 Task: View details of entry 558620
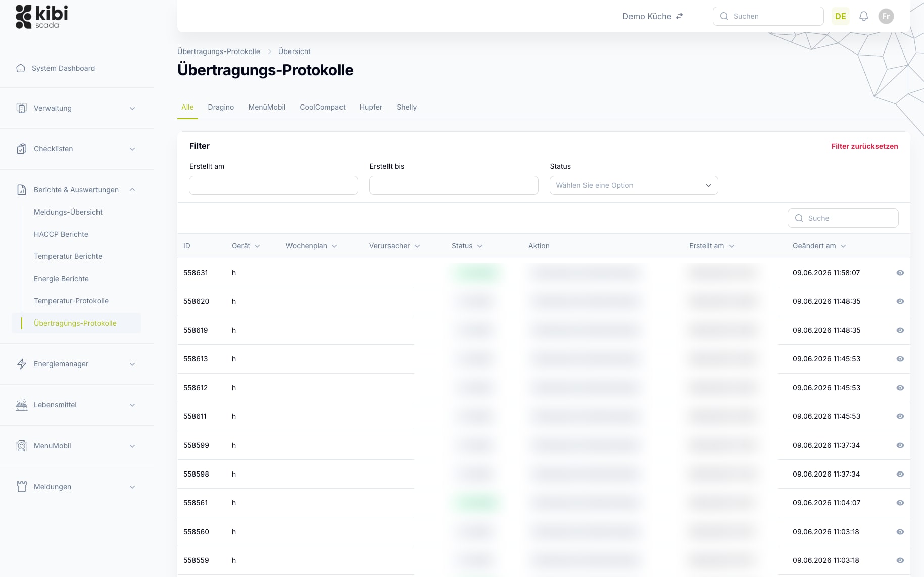click(x=900, y=301)
